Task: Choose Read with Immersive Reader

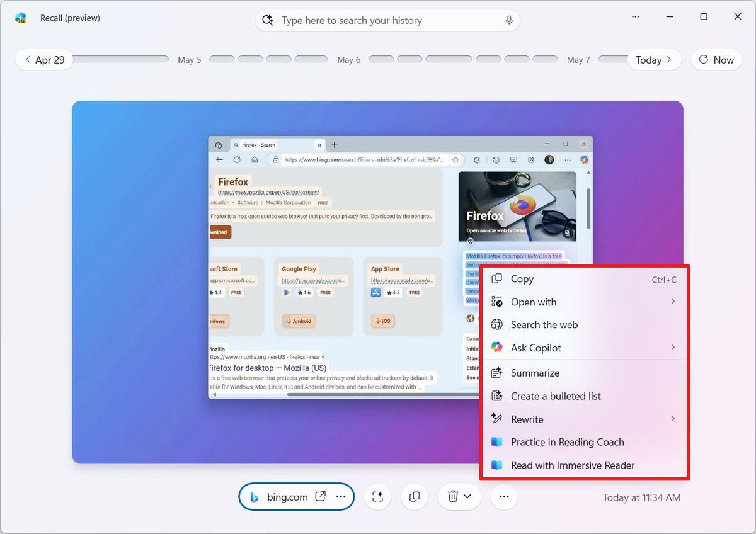Action: coord(572,465)
